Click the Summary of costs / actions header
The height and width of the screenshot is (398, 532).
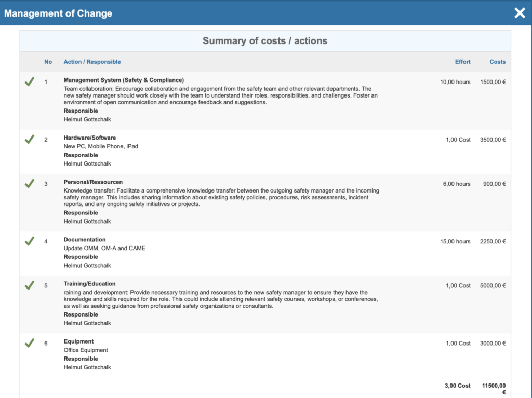click(x=264, y=41)
